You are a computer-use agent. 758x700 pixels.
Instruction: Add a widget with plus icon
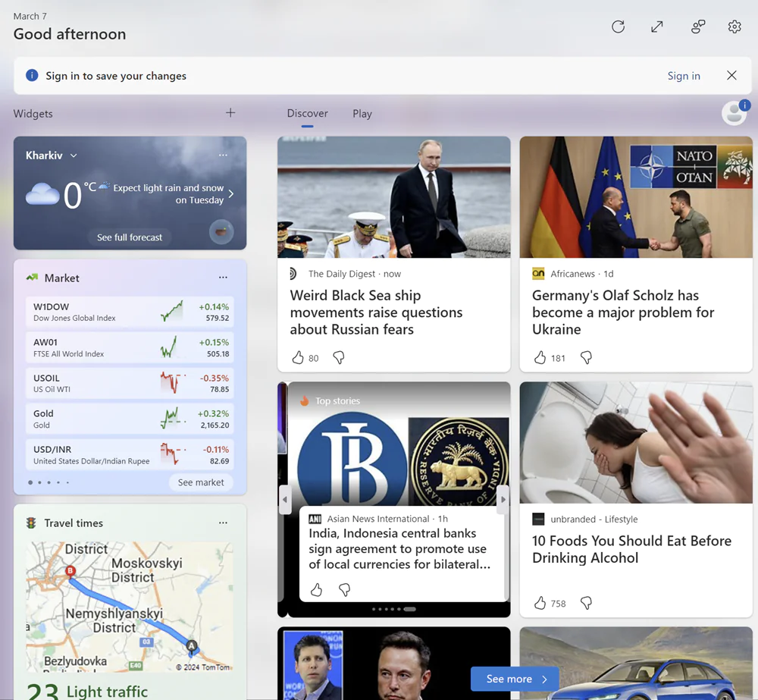pos(230,113)
